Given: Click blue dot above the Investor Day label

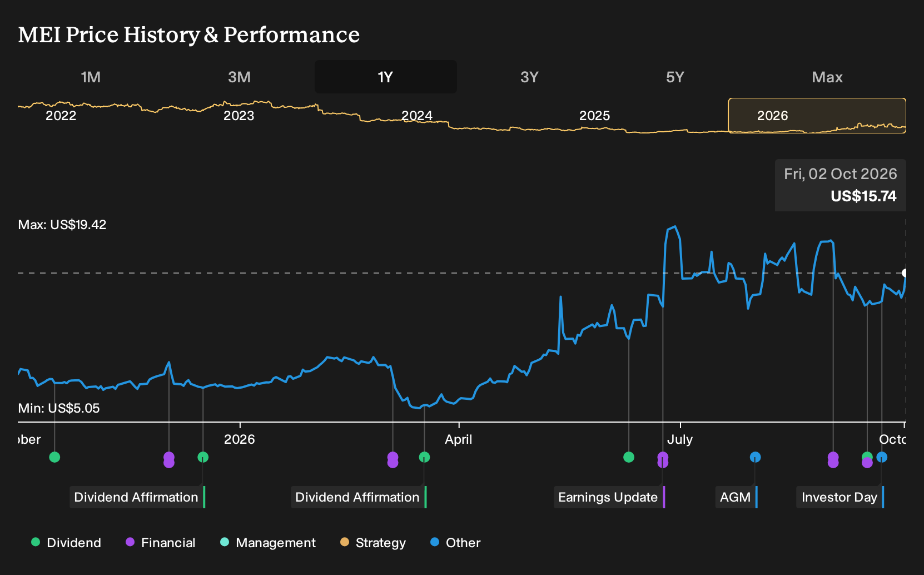Looking at the screenshot, I should (882, 457).
